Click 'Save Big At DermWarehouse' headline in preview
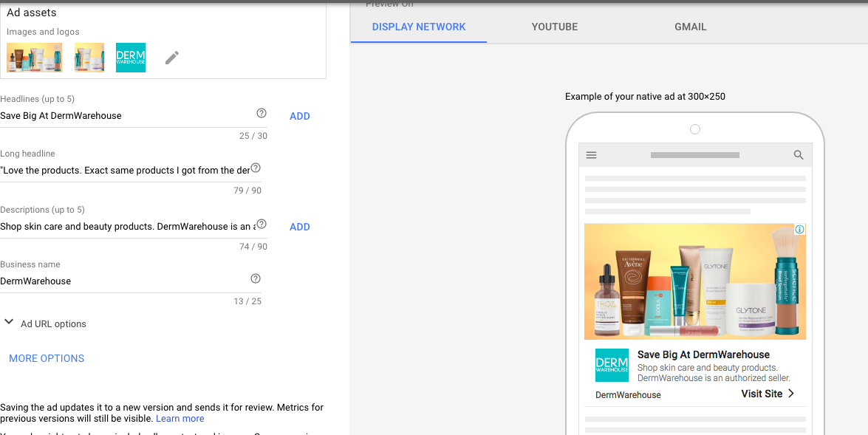Screen dimensions: 868x435 (703, 354)
